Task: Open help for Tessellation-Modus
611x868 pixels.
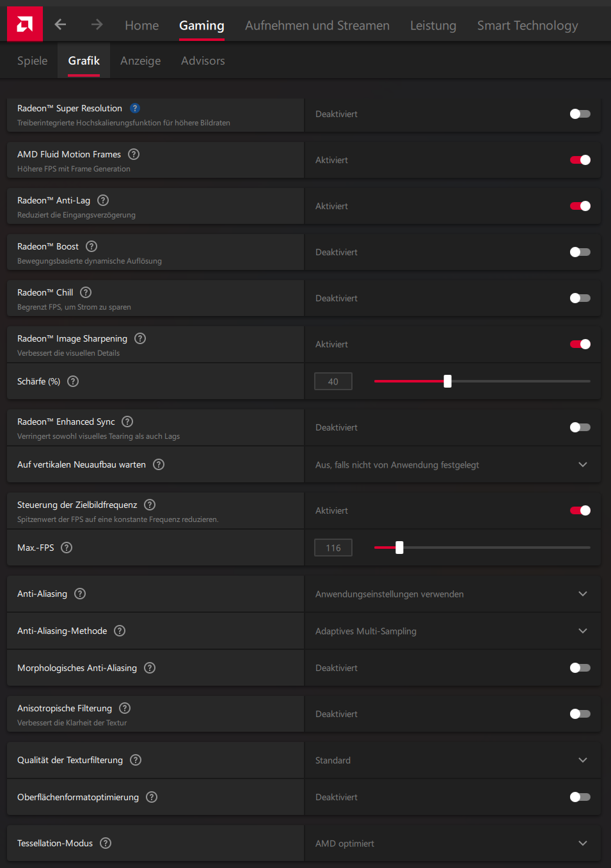Action: pyautogui.click(x=105, y=843)
